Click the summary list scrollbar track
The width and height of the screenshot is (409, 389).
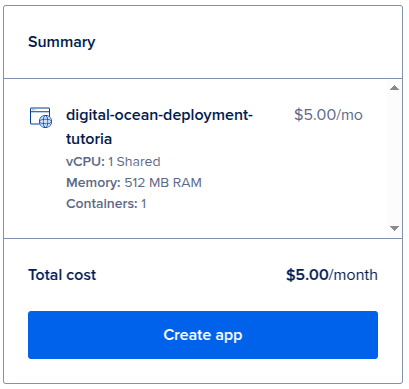pyautogui.click(x=394, y=158)
